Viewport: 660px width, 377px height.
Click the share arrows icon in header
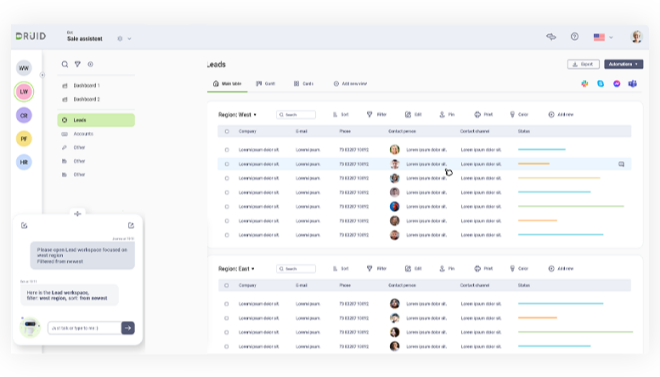pos(551,37)
